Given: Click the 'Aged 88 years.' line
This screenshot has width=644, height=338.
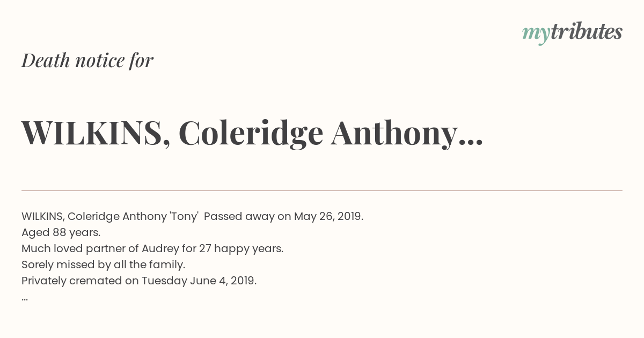Looking at the screenshot, I should (x=61, y=233).
